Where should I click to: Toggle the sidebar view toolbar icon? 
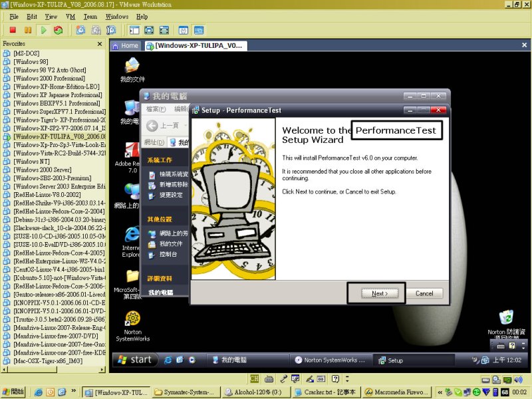click(x=134, y=30)
